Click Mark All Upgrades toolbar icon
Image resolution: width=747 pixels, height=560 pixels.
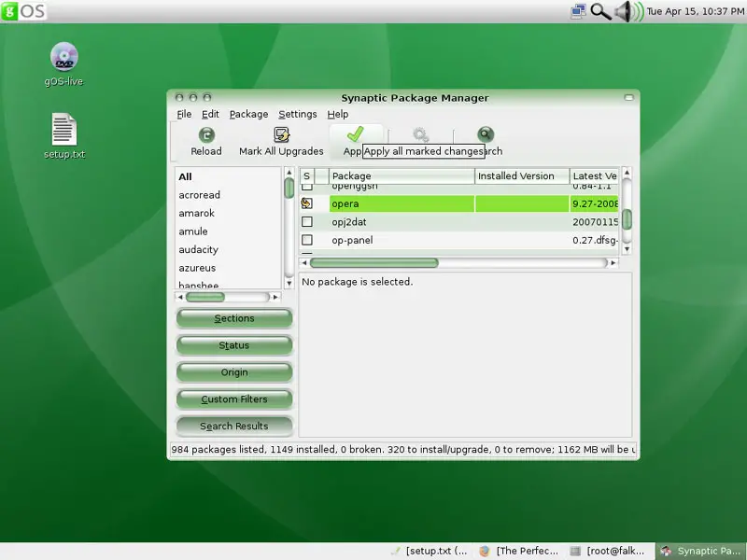coord(282,135)
